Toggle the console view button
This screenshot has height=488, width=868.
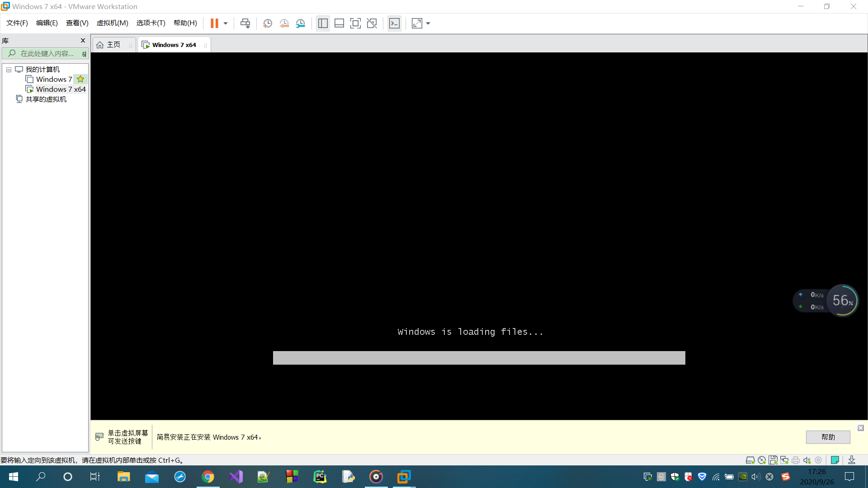pos(394,23)
